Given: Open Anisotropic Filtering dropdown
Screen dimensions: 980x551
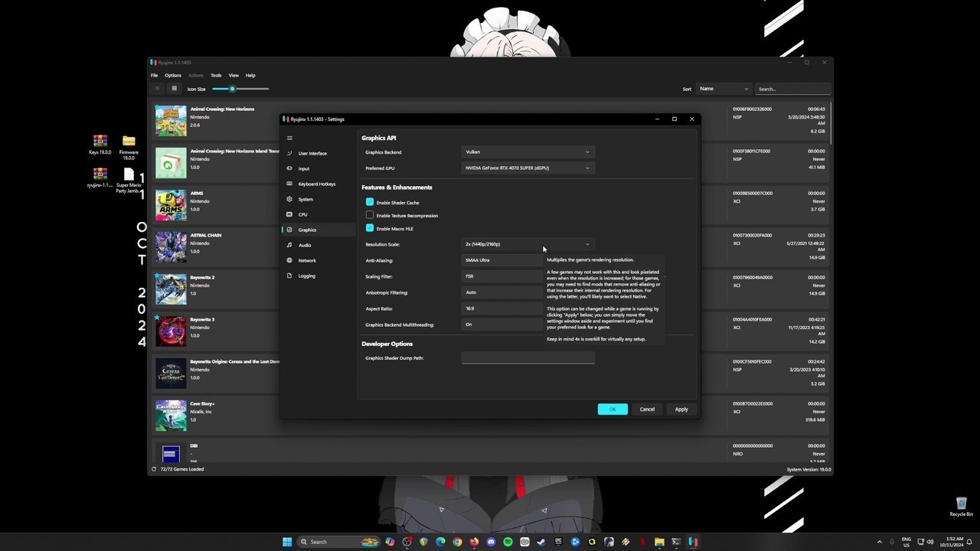Looking at the screenshot, I should 502,292.
